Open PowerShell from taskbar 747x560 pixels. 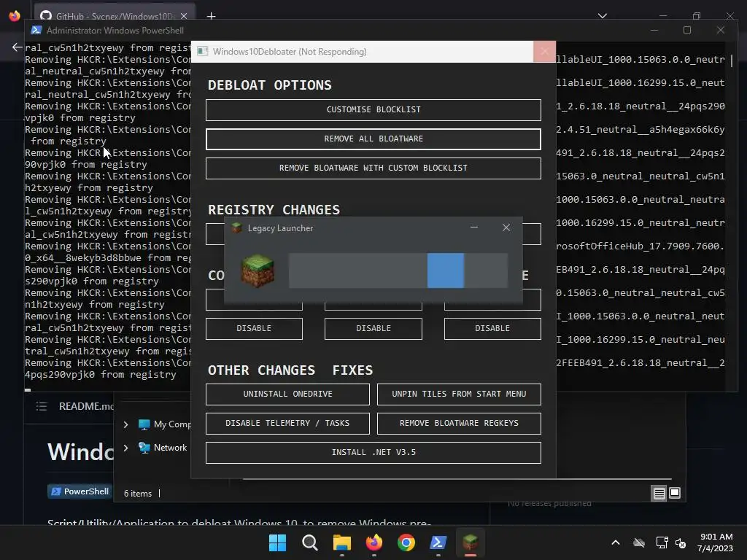coord(438,542)
